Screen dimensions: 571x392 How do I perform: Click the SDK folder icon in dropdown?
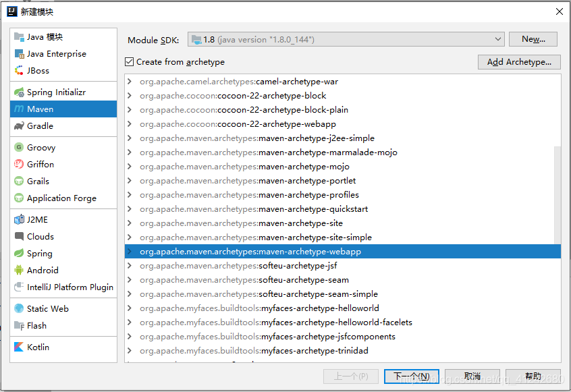pos(196,40)
